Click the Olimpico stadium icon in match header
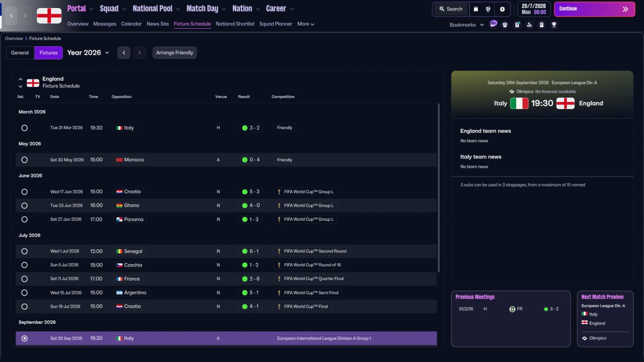This screenshot has width=644, height=362. [x=512, y=92]
